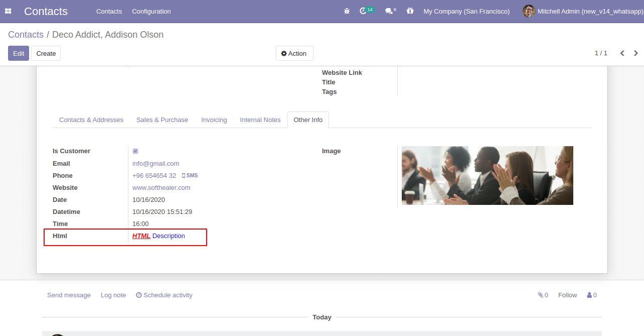Open conversations chat bubble icon

click(390, 11)
